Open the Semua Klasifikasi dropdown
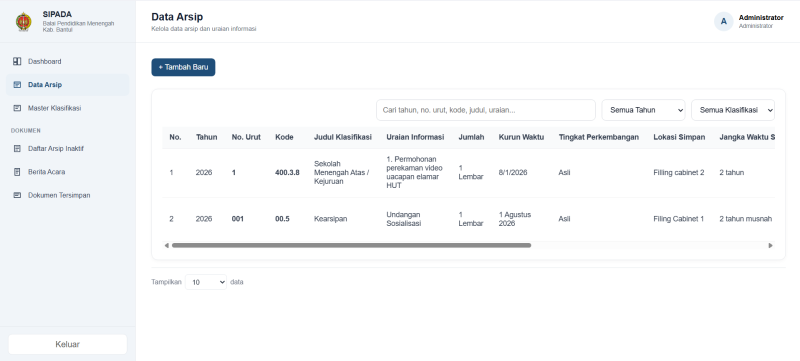This screenshot has width=800, height=361. pos(733,110)
